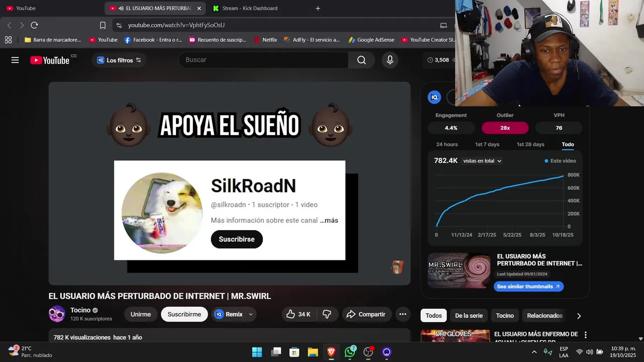
Task: Open the AdFly bookmark
Action: (312, 40)
